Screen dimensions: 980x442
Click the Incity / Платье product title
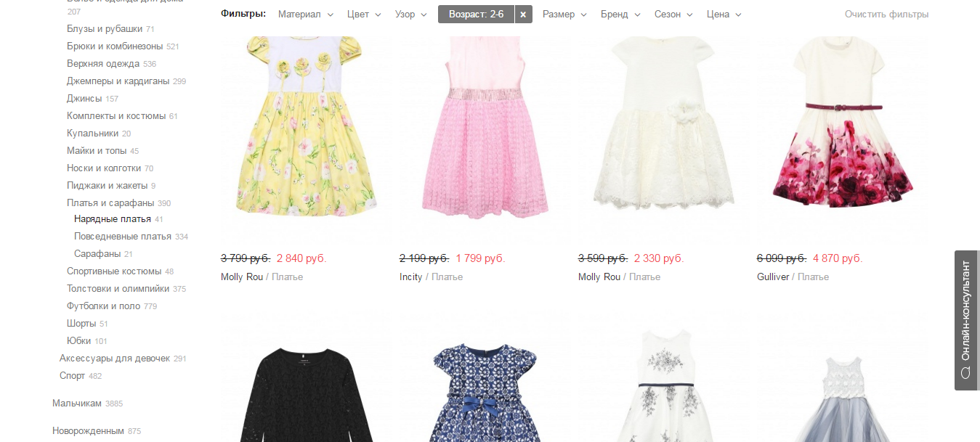tap(431, 277)
